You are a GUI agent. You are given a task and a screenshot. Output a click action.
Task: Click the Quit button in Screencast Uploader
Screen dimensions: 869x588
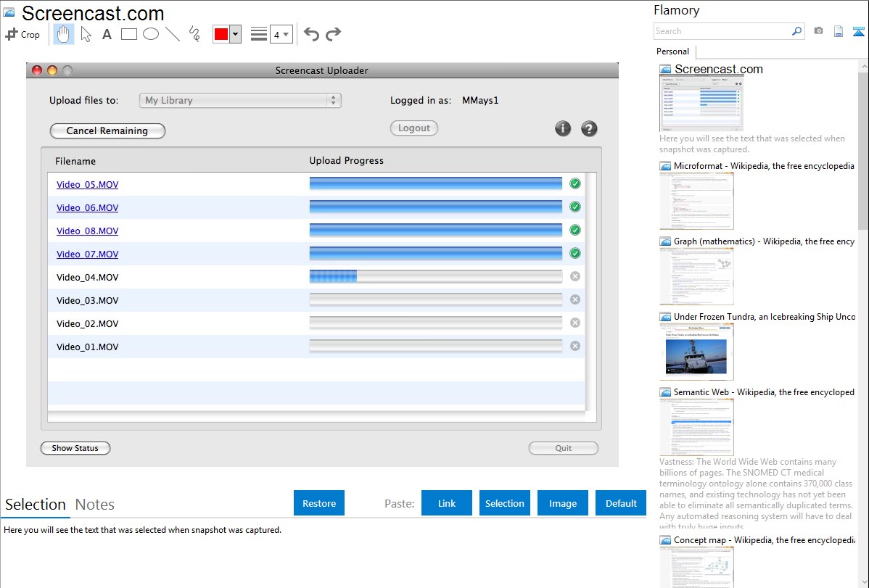564,448
